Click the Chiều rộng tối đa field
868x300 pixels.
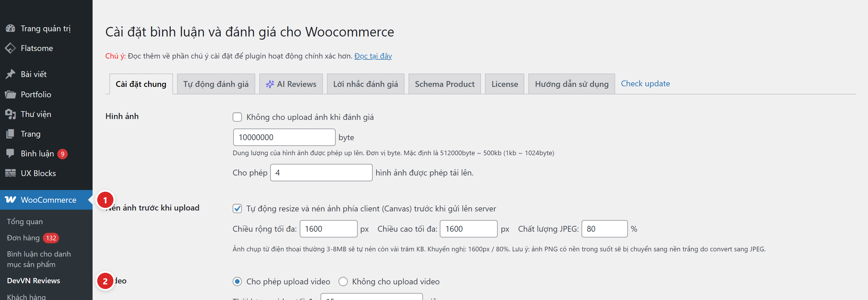click(x=328, y=229)
